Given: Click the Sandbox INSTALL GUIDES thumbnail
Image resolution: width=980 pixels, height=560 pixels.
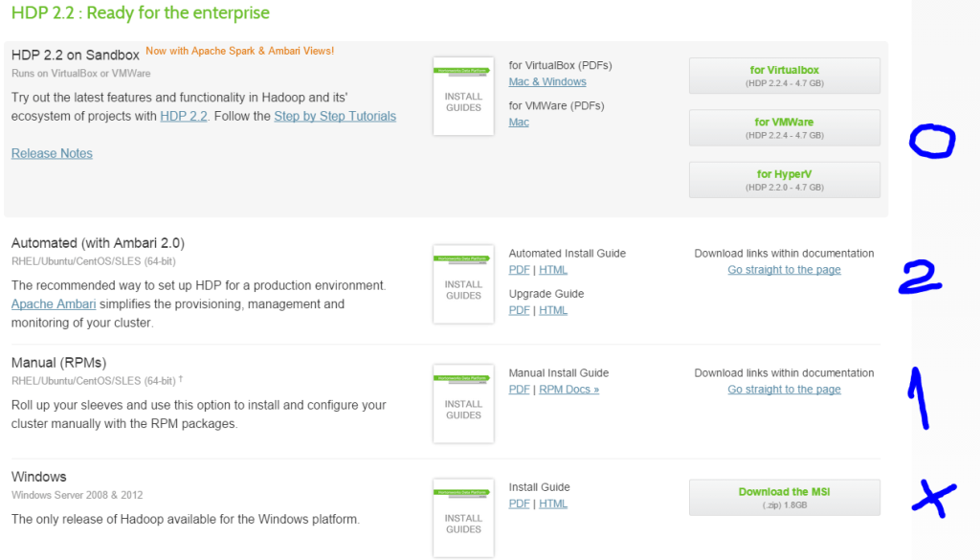Looking at the screenshot, I should click(x=462, y=95).
